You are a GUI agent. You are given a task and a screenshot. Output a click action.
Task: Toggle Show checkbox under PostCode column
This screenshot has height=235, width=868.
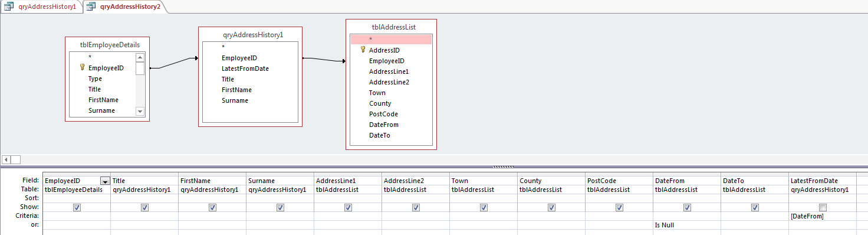(x=619, y=207)
